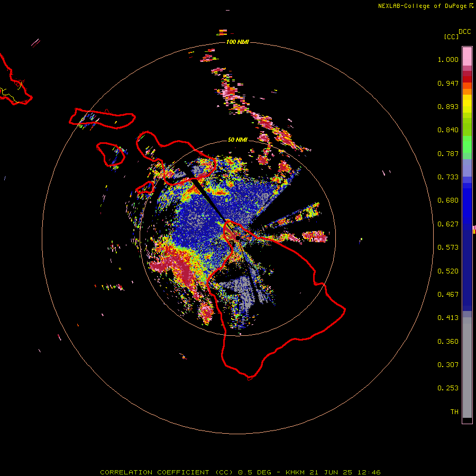Screen dimensions: 476x476
Task: Click the [CC] units label
Action: tap(451, 36)
